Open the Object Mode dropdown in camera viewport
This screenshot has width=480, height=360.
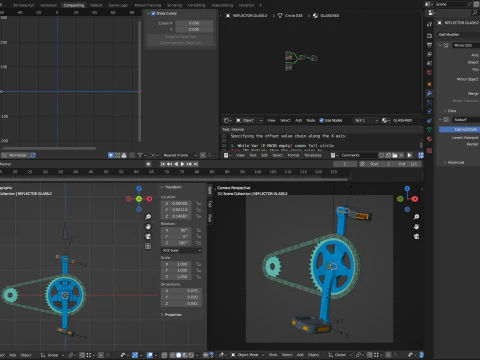tap(247, 355)
